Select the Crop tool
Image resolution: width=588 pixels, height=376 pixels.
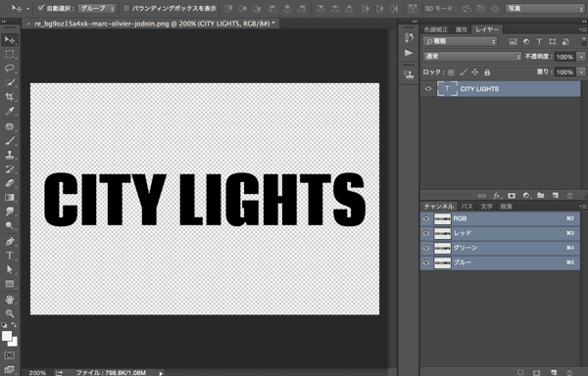[x=10, y=97]
